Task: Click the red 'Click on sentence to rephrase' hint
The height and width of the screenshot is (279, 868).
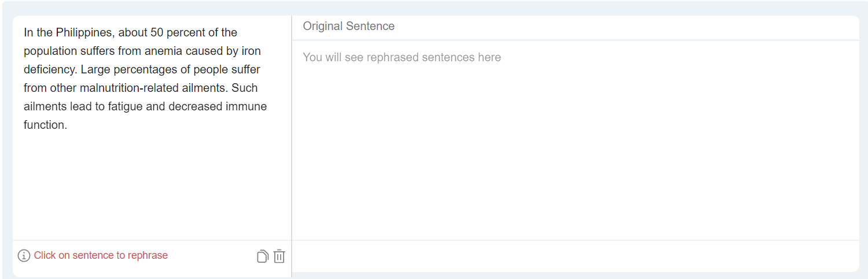Action: click(101, 255)
